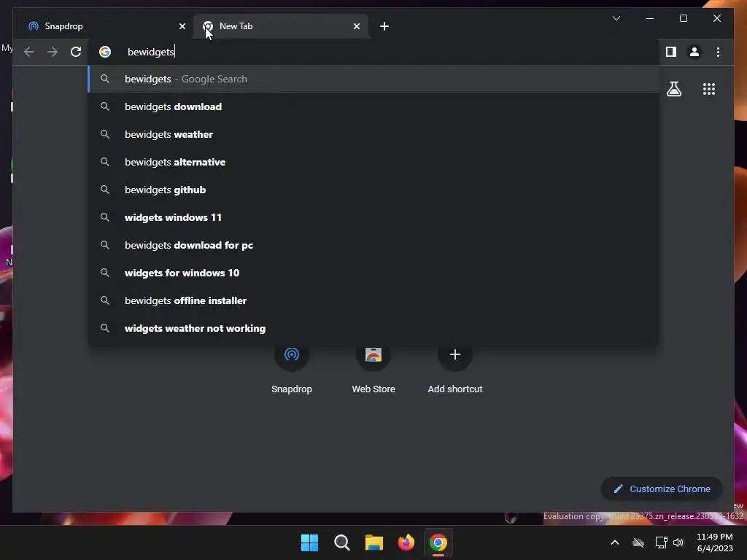
Task: Choose 'bewidgets download' suggestion
Action: [x=374, y=106]
